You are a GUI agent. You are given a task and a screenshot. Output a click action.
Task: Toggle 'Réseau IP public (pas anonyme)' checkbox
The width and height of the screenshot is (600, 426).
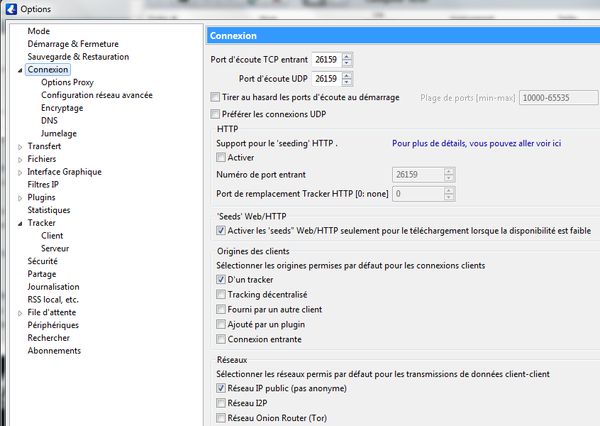[221, 388]
